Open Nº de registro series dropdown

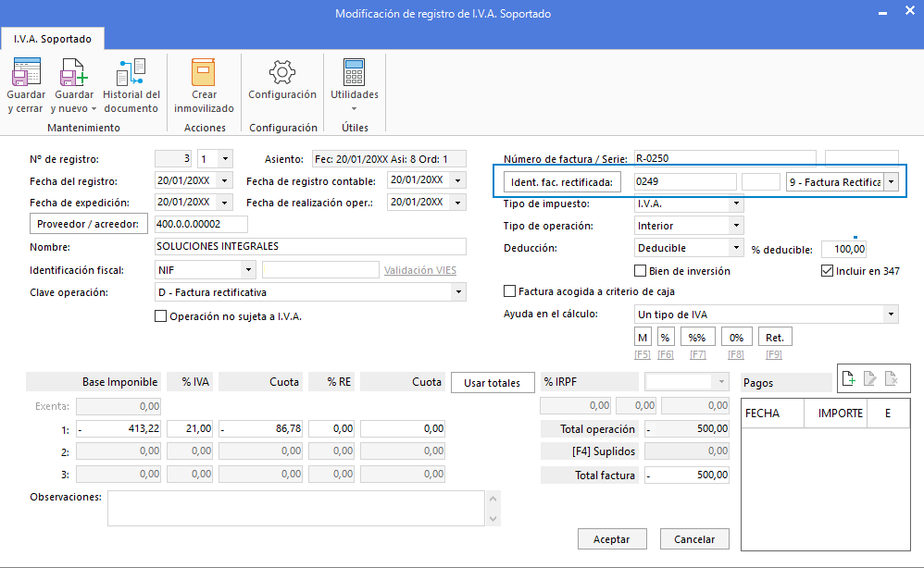(x=225, y=159)
